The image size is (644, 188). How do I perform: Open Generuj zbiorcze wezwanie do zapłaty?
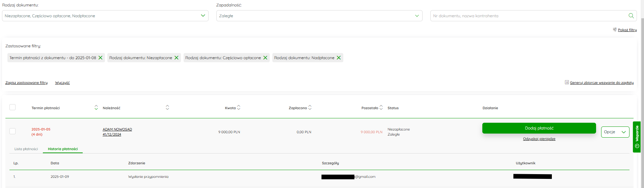click(602, 83)
